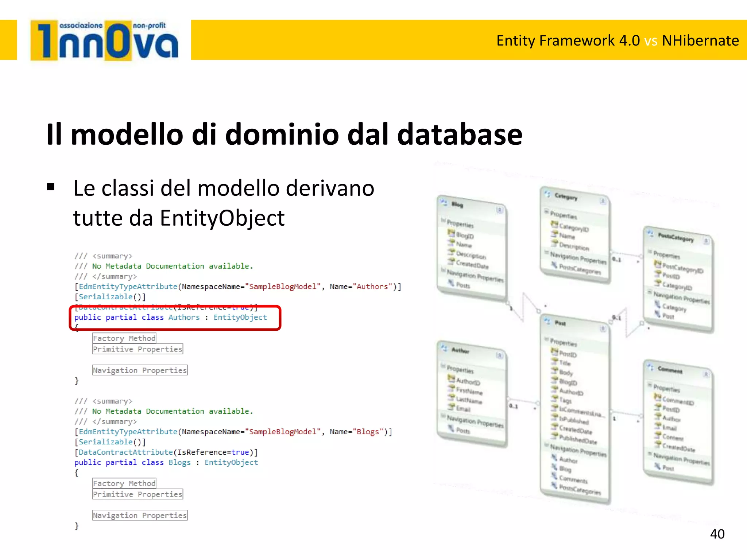Click the slide page number 40
The width and height of the screenshot is (747, 560).
click(x=717, y=534)
